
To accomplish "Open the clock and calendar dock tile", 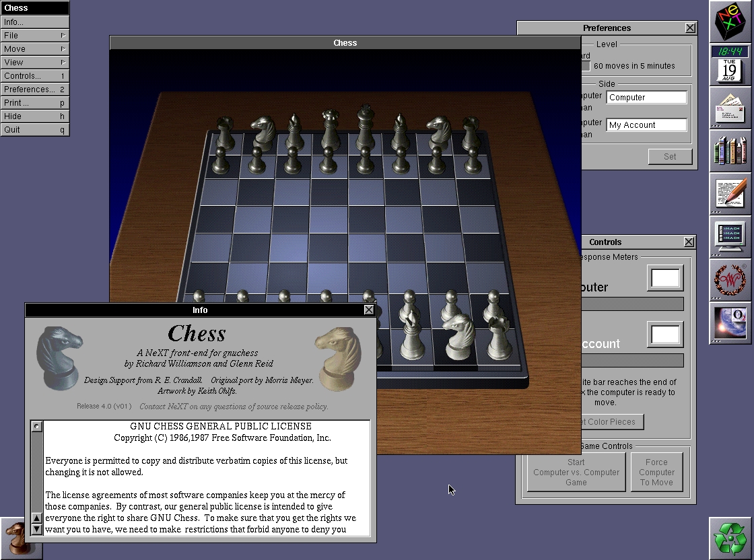I will 730,64.
